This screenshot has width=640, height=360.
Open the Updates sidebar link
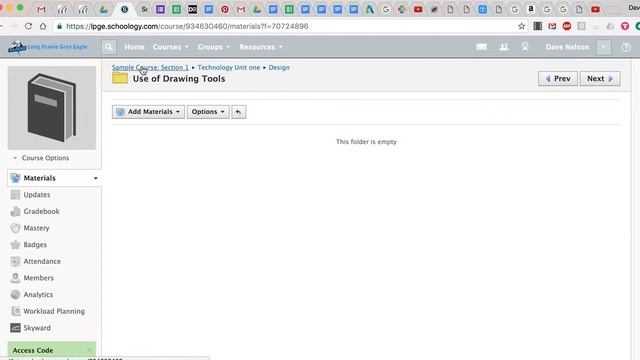[37, 195]
